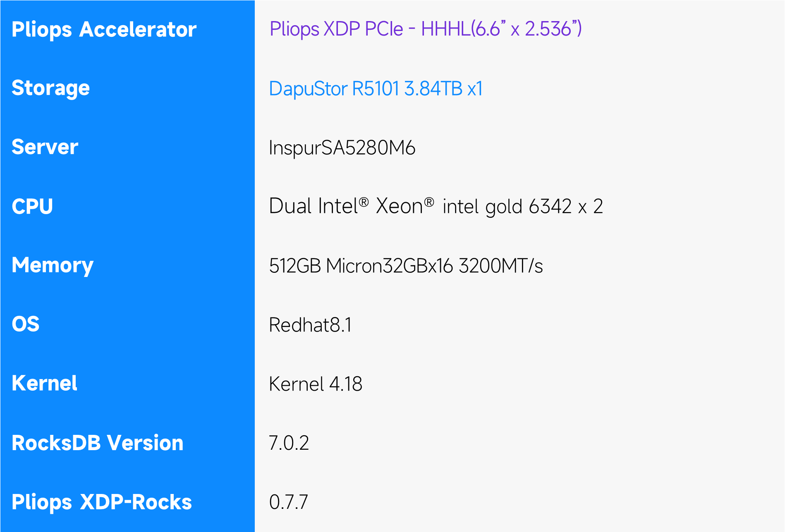This screenshot has height=532, width=785.
Task: Select the Dual Intel Xeon gold 6342 text
Action: [x=436, y=206]
